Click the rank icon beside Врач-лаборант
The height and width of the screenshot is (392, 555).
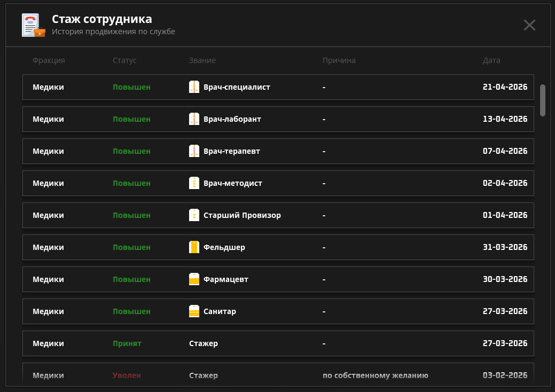pyautogui.click(x=194, y=119)
